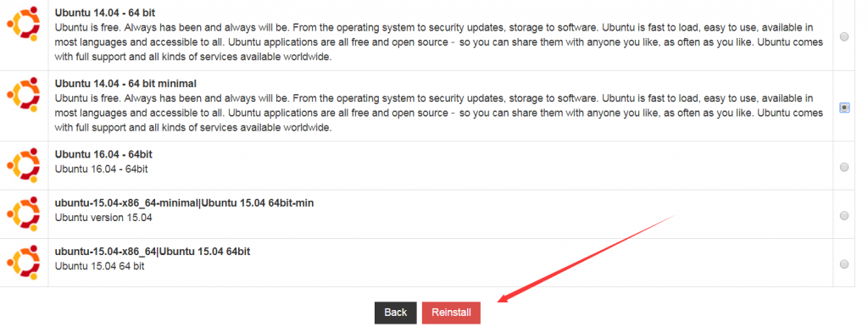Choose the Ubuntu 16.04 - 64bit radio option
The width and height of the screenshot is (868, 327).
pyautogui.click(x=844, y=167)
